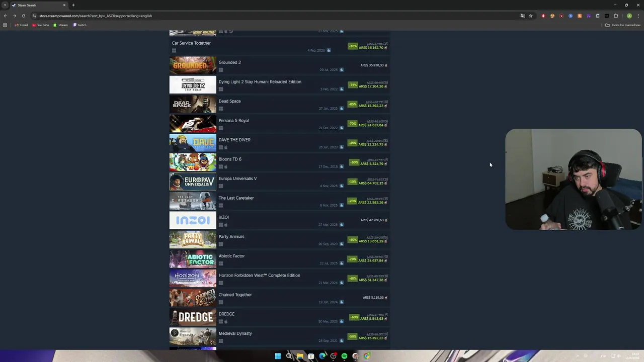This screenshot has width=644, height=362.
Task: Click the translate page icon in address bar
Action: tap(522, 16)
